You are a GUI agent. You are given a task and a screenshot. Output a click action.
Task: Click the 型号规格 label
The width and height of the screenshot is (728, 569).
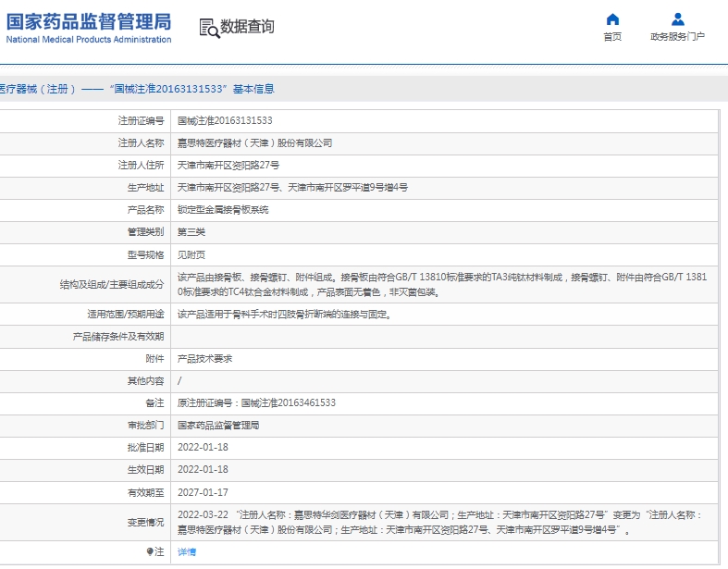pos(145,255)
